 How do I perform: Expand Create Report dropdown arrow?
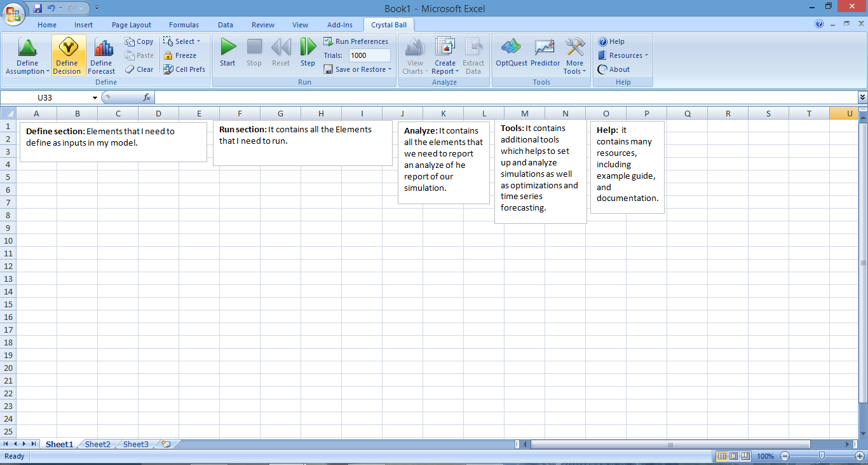click(x=457, y=72)
